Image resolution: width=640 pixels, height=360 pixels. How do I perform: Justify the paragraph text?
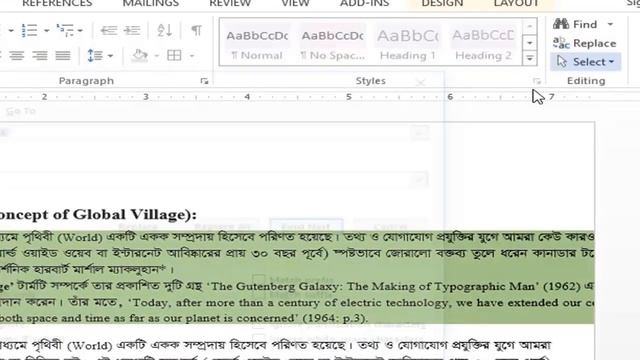[x=63, y=56]
